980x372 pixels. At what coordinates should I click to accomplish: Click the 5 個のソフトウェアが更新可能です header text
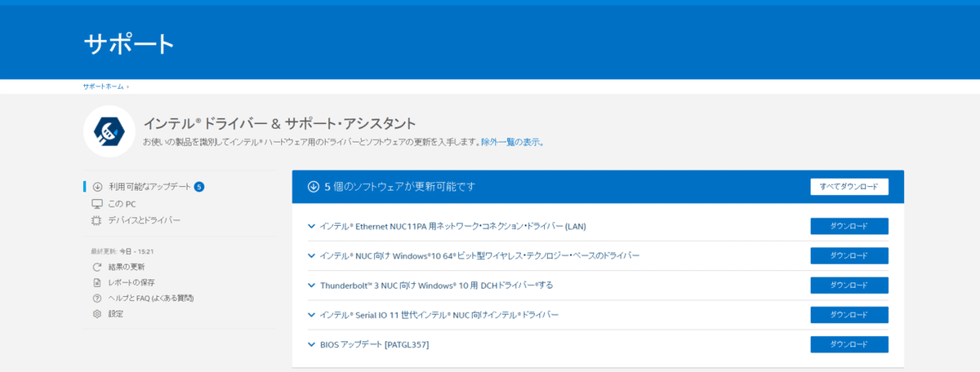tap(399, 187)
